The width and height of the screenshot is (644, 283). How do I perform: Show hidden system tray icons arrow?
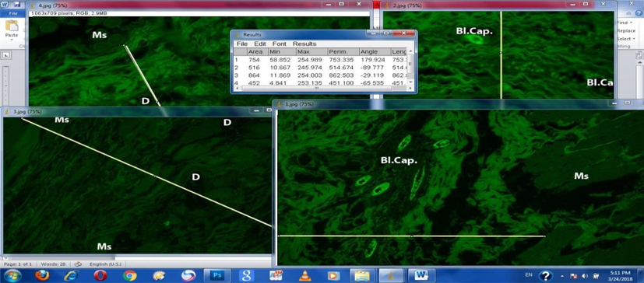(563, 276)
